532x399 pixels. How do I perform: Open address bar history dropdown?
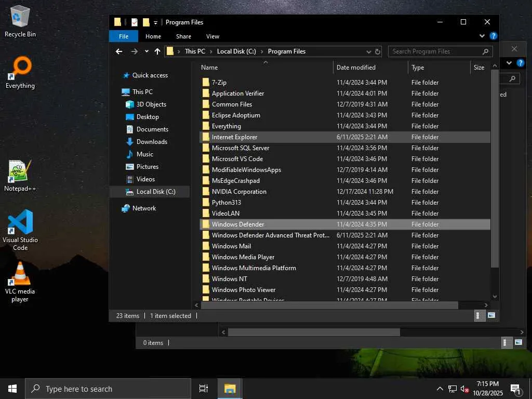(x=369, y=51)
